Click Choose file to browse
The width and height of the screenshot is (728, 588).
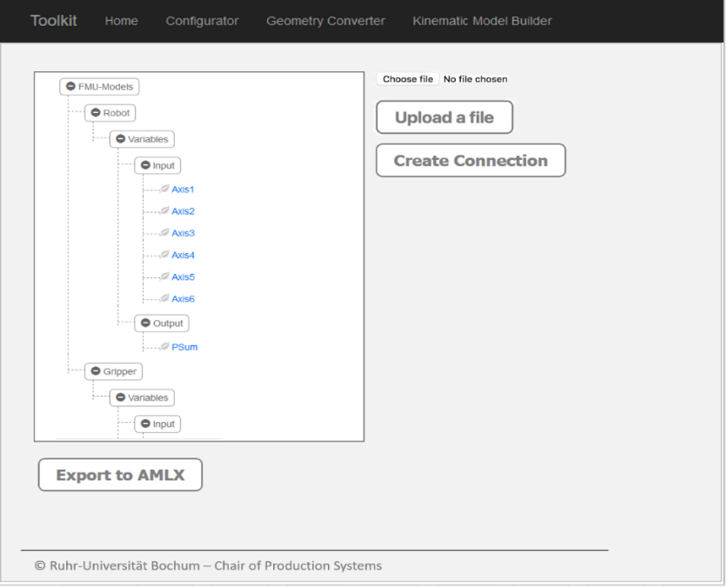point(408,79)
